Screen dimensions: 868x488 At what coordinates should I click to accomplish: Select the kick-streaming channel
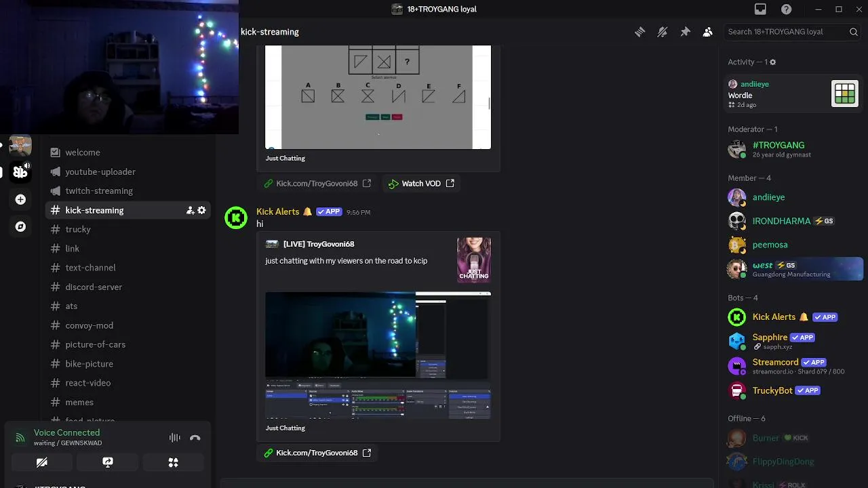[x=128, y=210]
